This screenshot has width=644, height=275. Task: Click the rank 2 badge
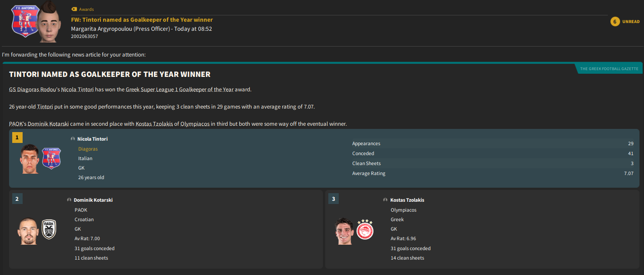(x=17, y=199)
